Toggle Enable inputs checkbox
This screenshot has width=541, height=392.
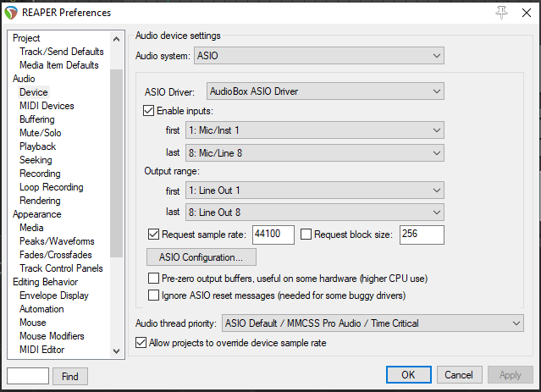pos(148,111)
